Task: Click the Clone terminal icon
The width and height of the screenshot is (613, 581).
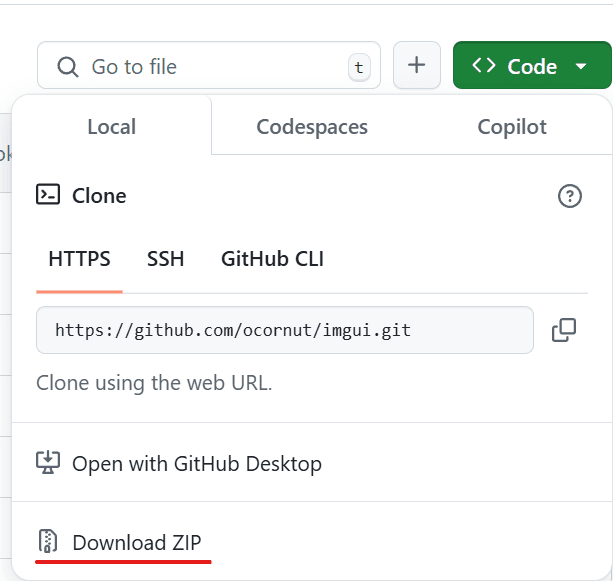Action: click(48, 194)
